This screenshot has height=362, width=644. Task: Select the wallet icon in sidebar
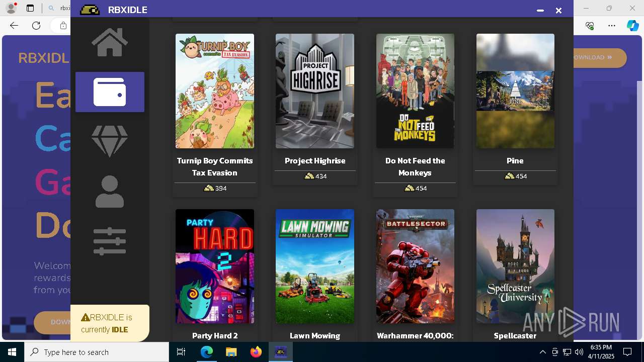[x=110, y=92]
